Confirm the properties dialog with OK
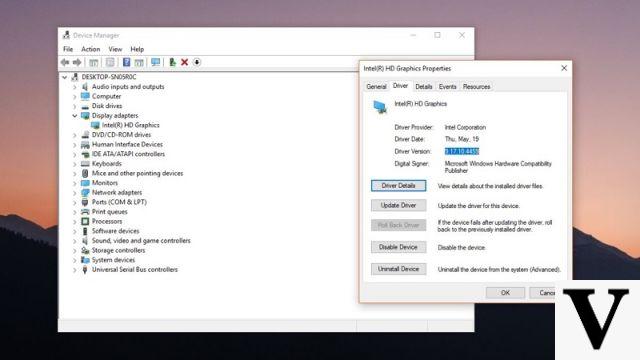The image size is (640, 360). [505, 293]
